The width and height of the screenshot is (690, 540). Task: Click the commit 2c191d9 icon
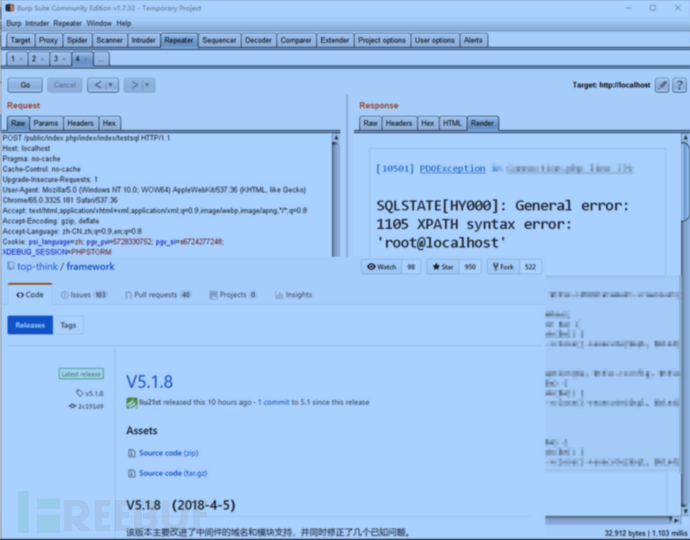point(72,406)
